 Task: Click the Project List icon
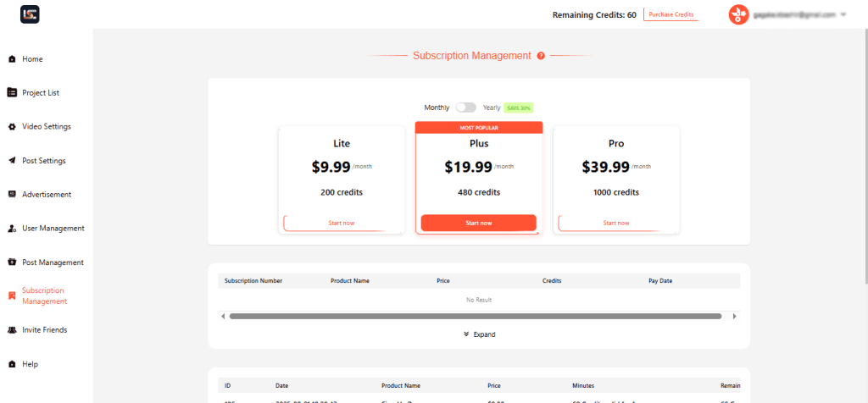point(12,92)
